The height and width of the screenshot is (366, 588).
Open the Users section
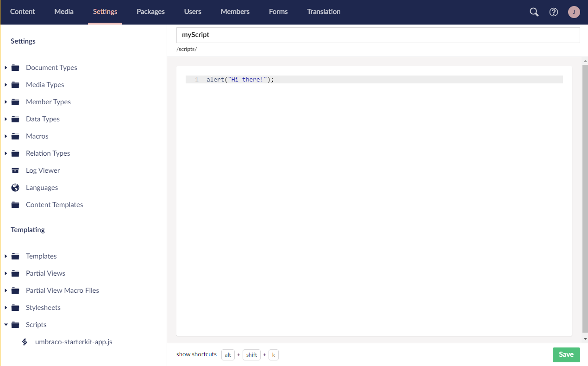[x=193, y=12]
